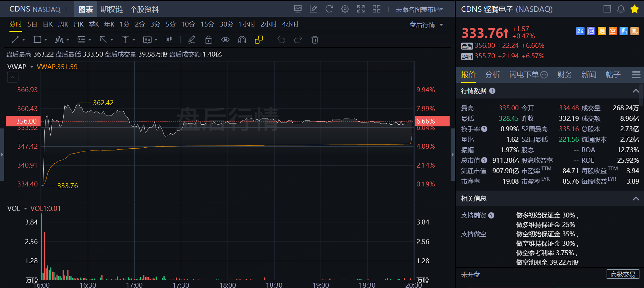The height and width of the screenshot is (288, 644).
Task: Select the line drawing tool
Action: tap(15, 40)
